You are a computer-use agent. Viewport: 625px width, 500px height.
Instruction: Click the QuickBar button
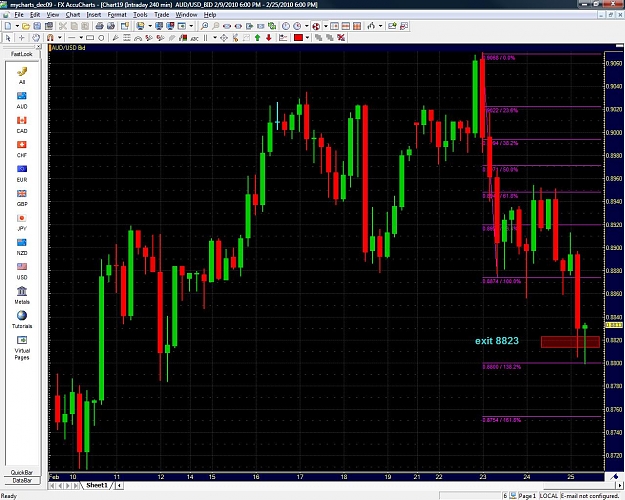click(x=22, y=472)
